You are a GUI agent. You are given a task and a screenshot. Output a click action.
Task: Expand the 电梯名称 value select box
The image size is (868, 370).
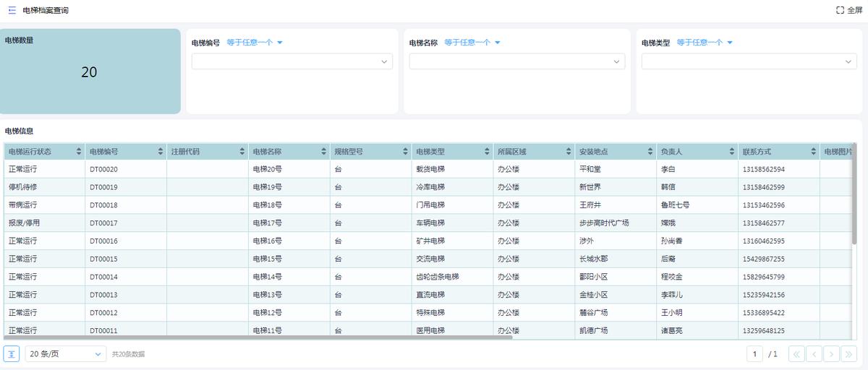coord(517,61)
